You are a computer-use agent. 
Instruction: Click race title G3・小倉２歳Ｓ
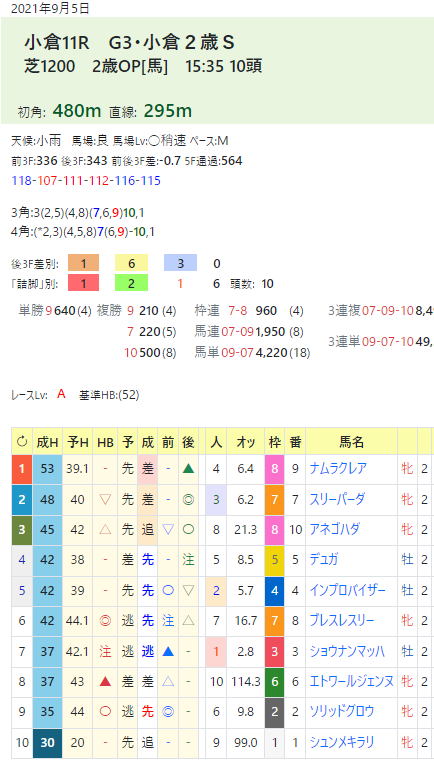click(172, 43)
